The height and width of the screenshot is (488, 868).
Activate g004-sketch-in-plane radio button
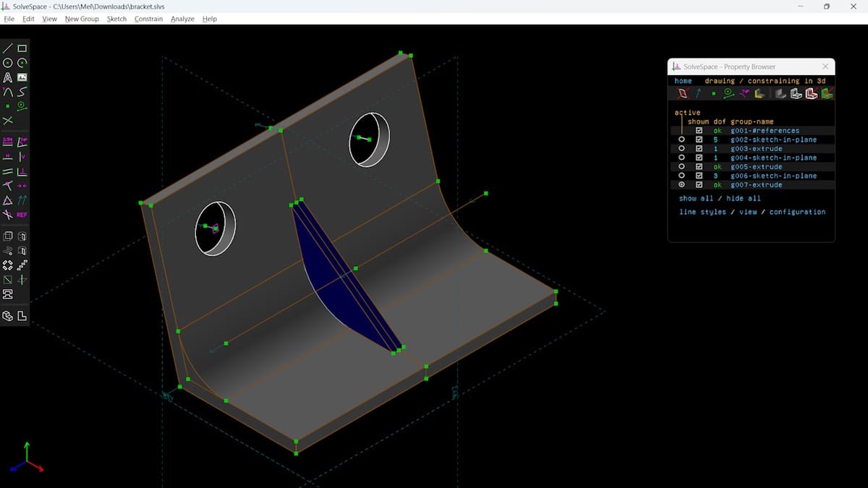point(681,158)
